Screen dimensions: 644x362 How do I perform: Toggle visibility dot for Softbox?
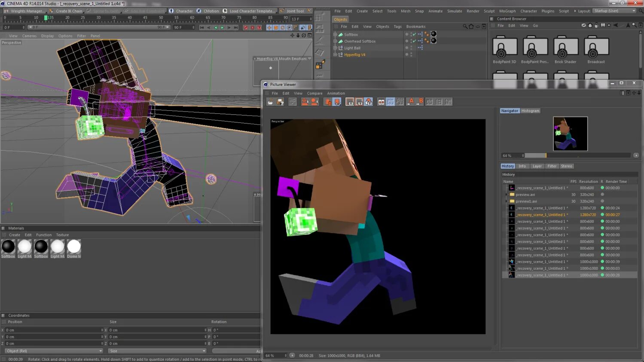coord(407,34)
